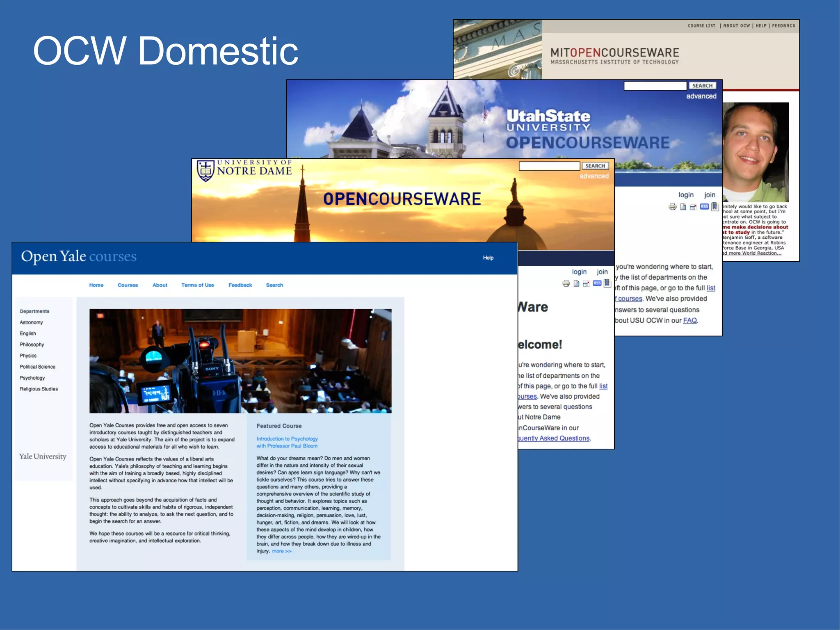
Task: Click Help in the Open Yale header
Action: 488,258
